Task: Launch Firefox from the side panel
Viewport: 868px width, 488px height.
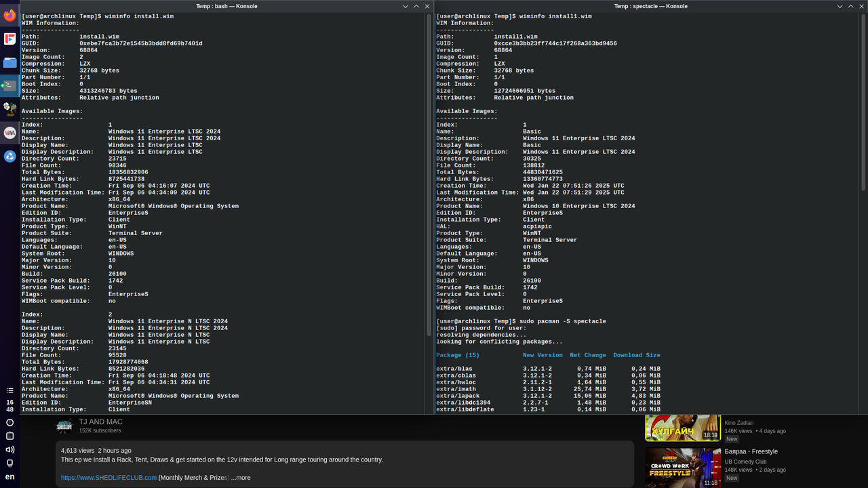Action: (x=9, y=15)
